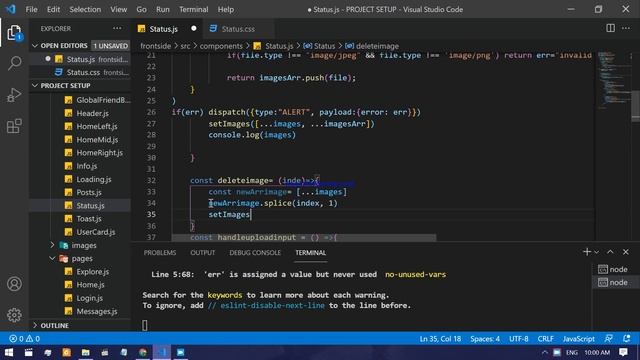Open the View menu
Screen dimensions: 640x360
coord(118,9)
